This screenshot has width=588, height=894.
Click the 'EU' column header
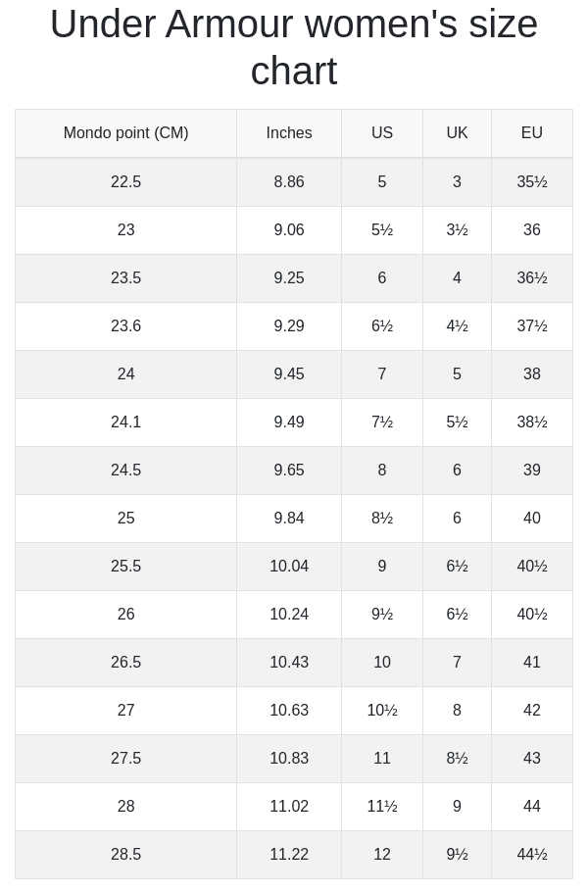click(532, 133)
